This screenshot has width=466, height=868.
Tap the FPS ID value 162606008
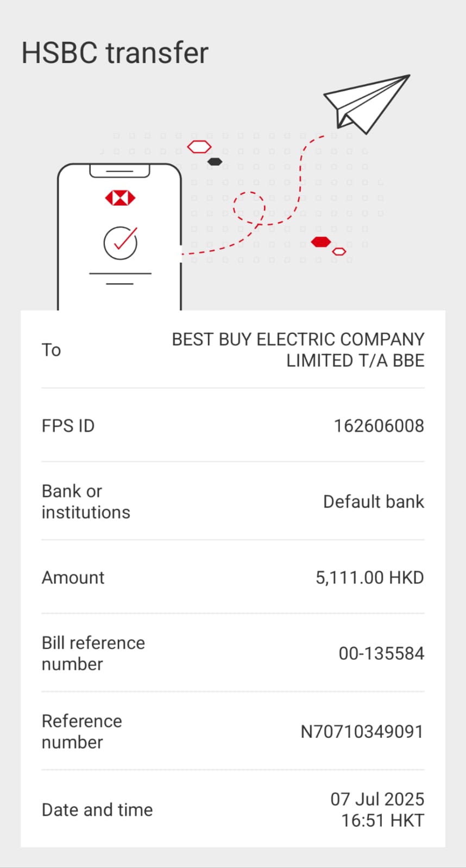pos(379,426)
